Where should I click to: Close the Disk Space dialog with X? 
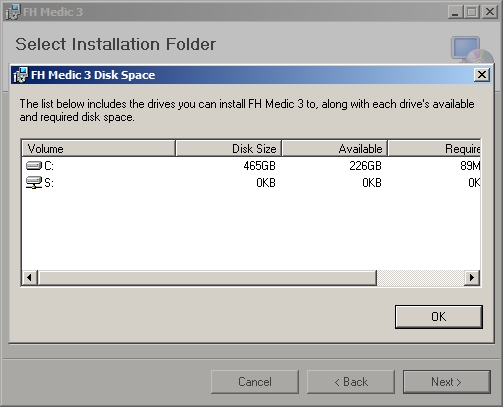coord(482,75)
